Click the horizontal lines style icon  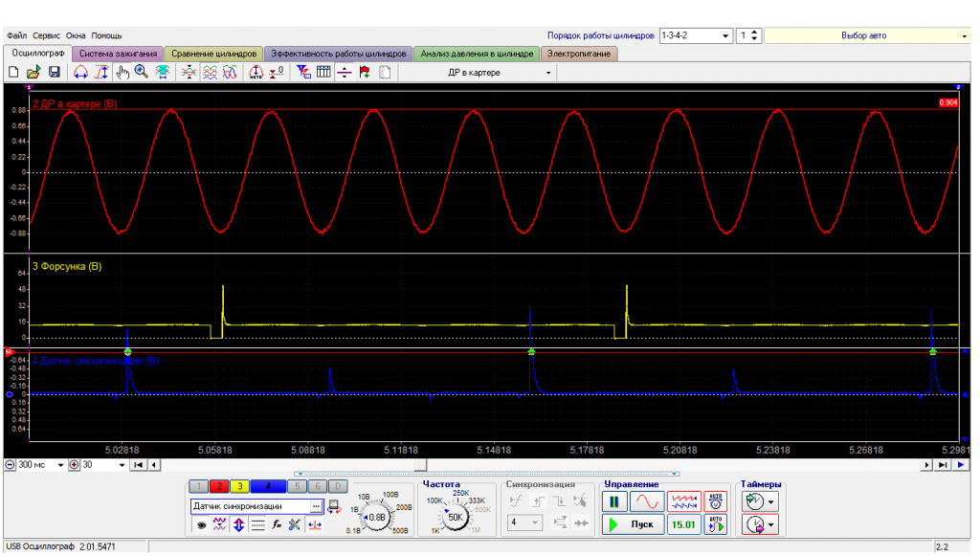click(257, 524)
